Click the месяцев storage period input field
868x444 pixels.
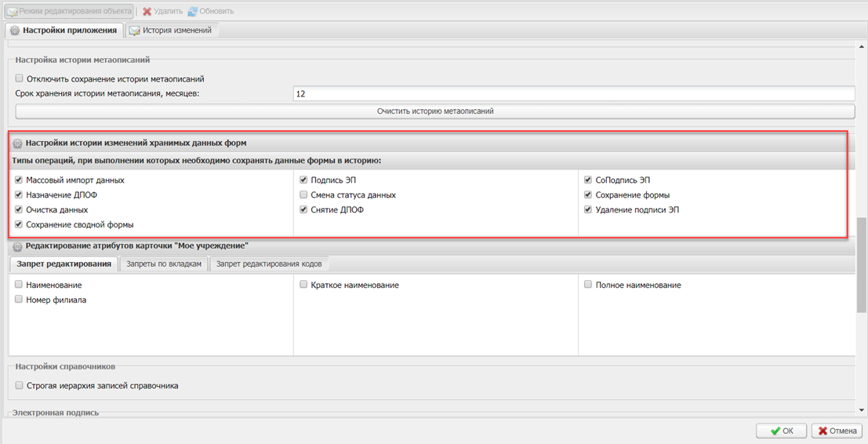coord(572,94)
